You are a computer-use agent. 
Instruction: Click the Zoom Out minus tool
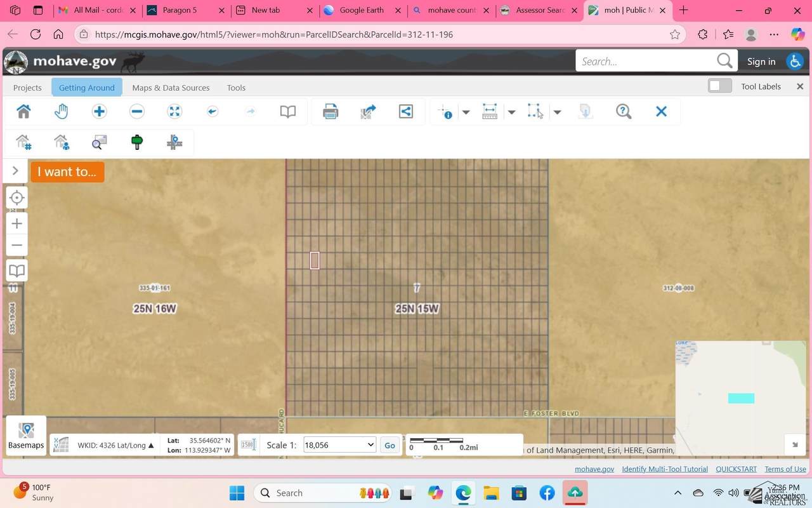pos(136,112)
